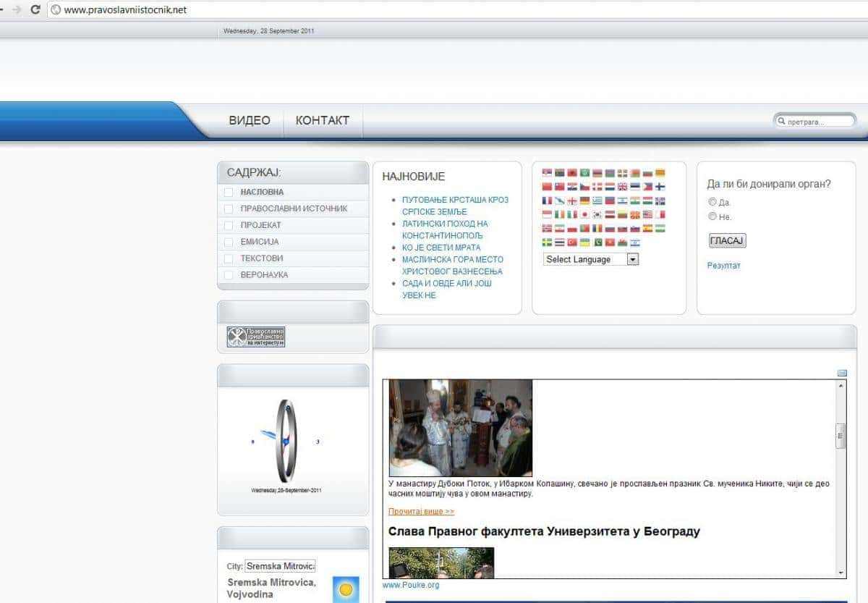The image size is (868, 603).
Task: Choose the United Kingdom flag
Action: [623, 186]
